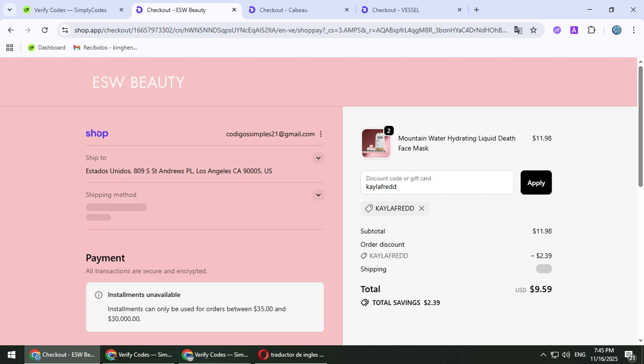Click the Total $9.59 amount
This screenshot has height=364, width=644.
pyautogui.click(x=541, y=289)
